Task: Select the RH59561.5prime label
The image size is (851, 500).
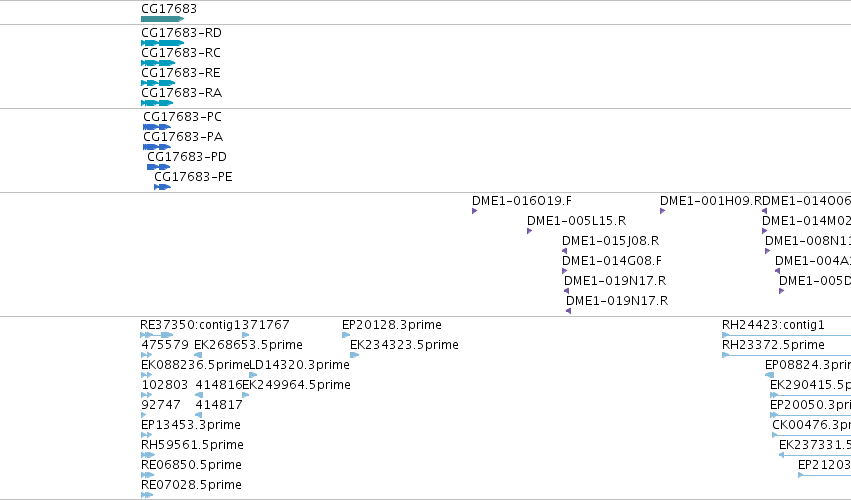Action: click(x=192, y=445)
